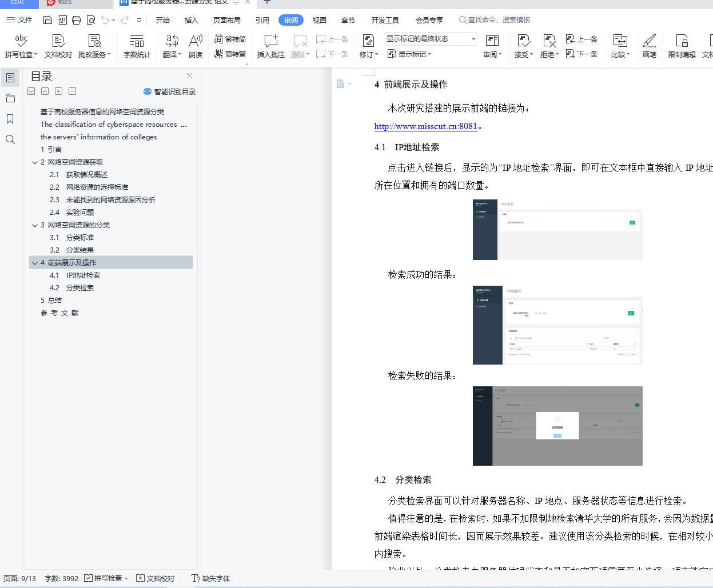Image resolution: width=713 pixels, height=588 pixels.
Task: Switch to the 引用 tab
Action: (x=262, y=20)
